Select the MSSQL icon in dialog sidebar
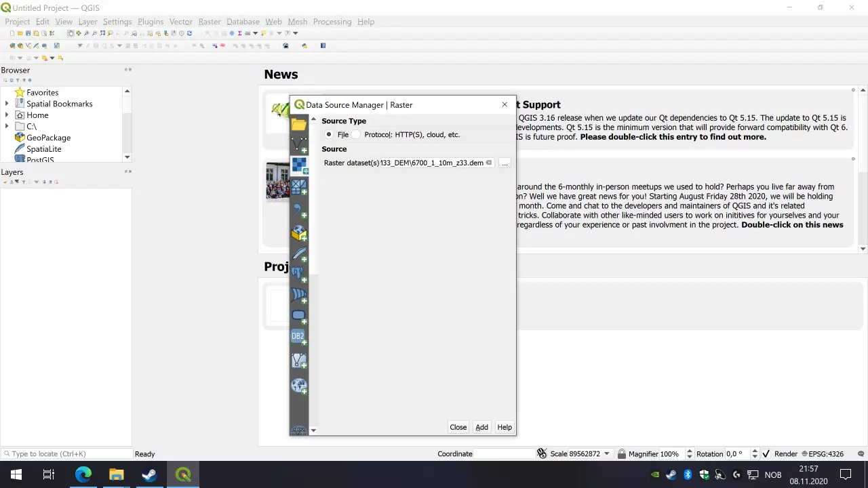This screenshot has width=868, height=488. pos(299,296)
